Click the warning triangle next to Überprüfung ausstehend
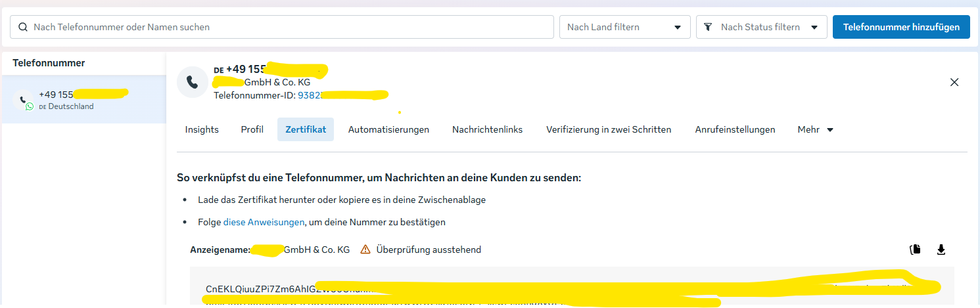The image size is (980, 308). 365,250
